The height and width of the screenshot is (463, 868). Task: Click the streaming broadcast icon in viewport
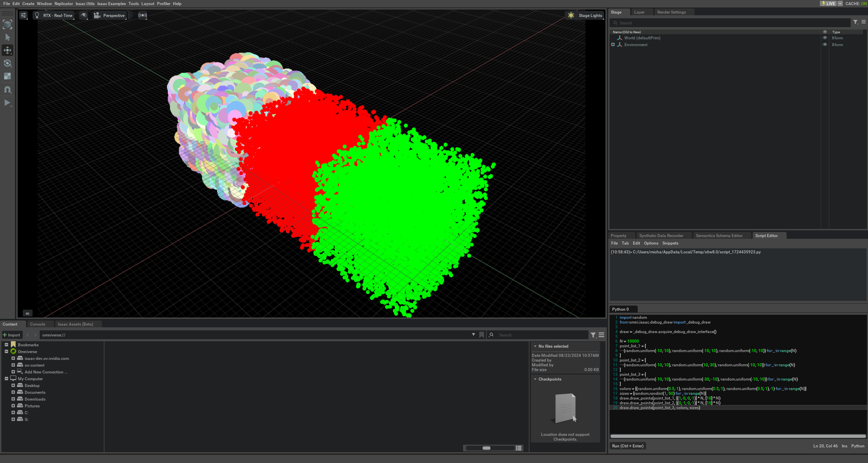(x=142, y=15)
